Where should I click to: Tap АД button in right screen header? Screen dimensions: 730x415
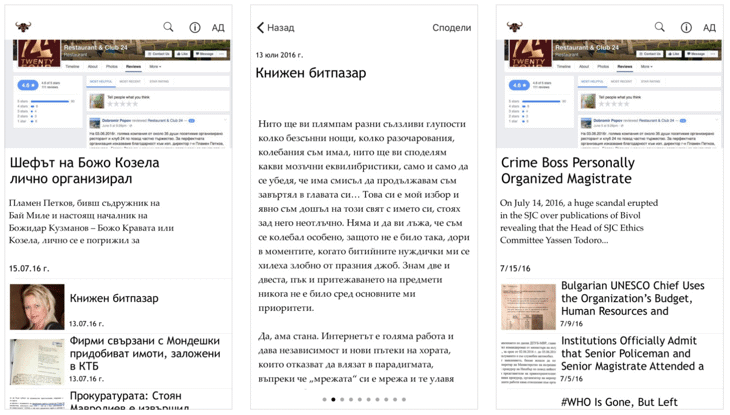click(x=709, y=27)
